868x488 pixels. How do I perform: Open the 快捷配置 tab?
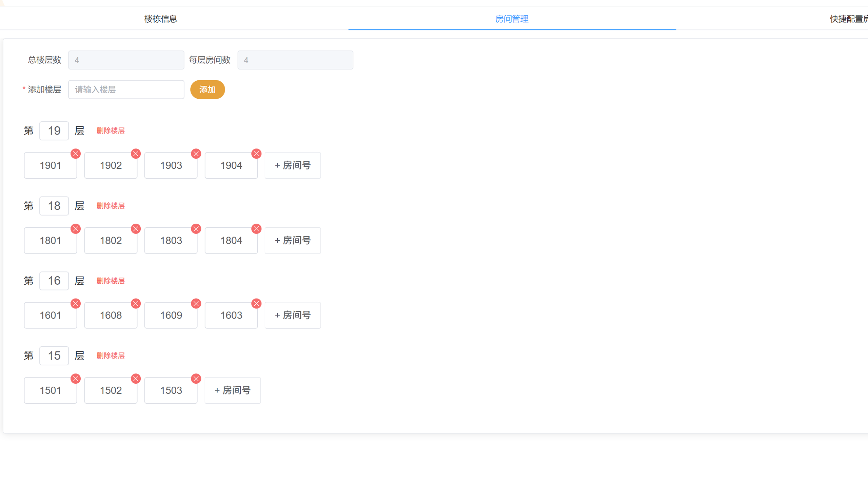point(848,19)
